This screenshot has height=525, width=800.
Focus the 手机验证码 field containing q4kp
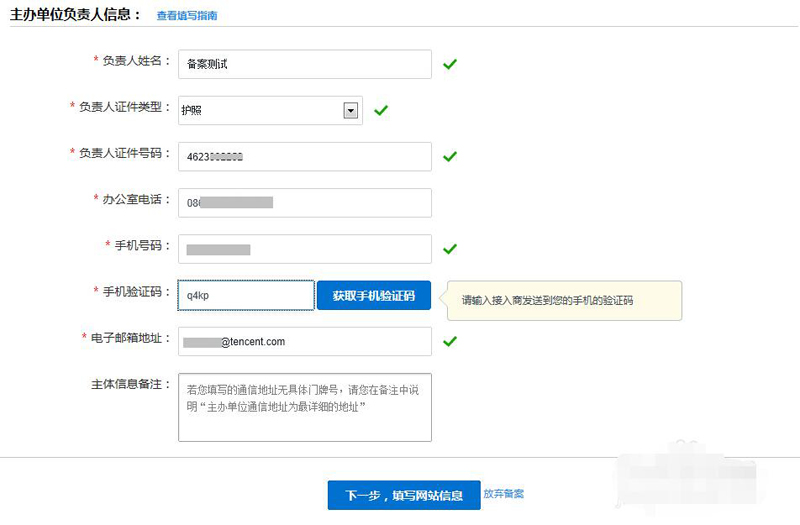pyautogui.click(x=246, y=296)
